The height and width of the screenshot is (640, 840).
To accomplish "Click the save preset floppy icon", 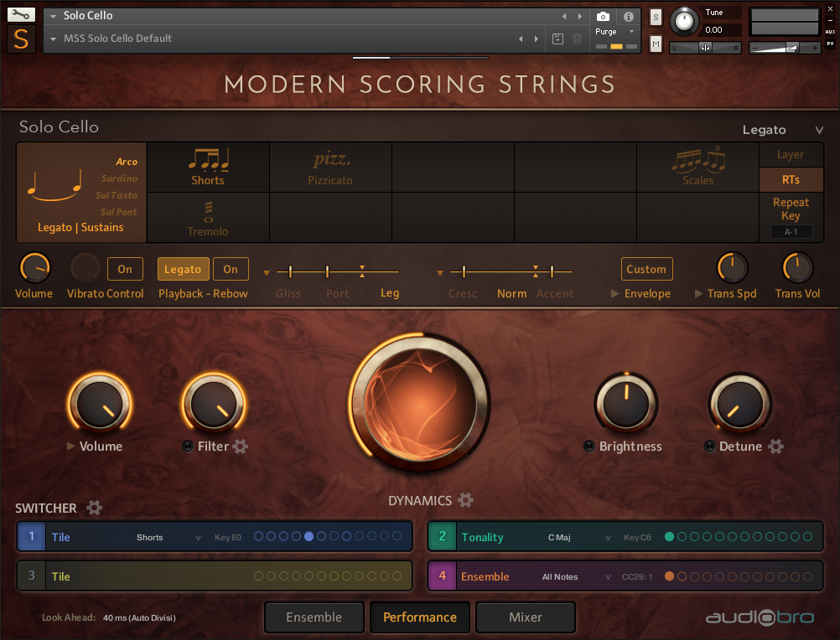I will (557, 39).
